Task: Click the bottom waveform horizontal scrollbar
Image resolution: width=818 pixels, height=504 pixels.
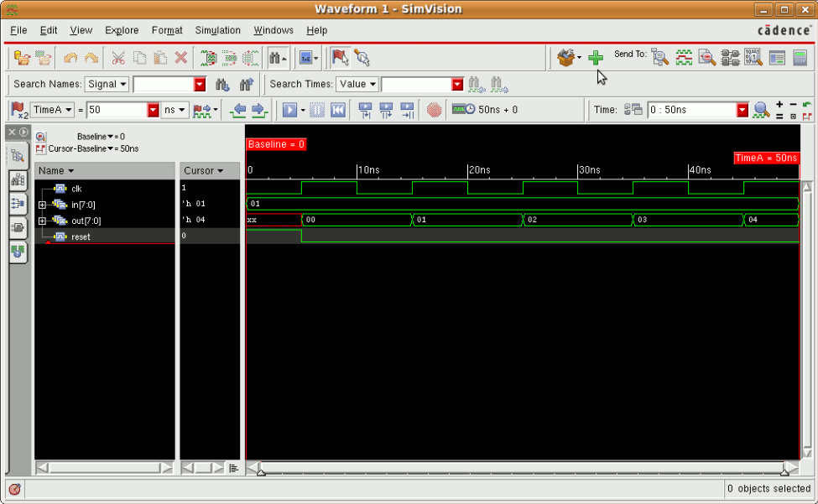Action: point(522,467)
